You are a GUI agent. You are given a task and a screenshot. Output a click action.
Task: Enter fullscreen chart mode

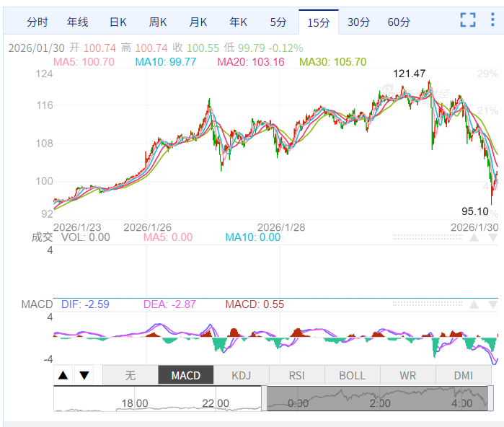(x=468, y=20)
